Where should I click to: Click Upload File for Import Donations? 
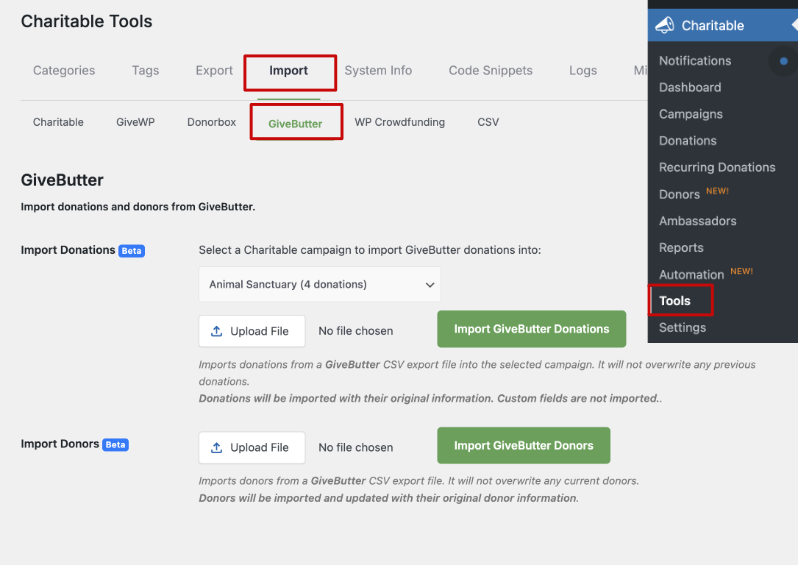(252, 331)
